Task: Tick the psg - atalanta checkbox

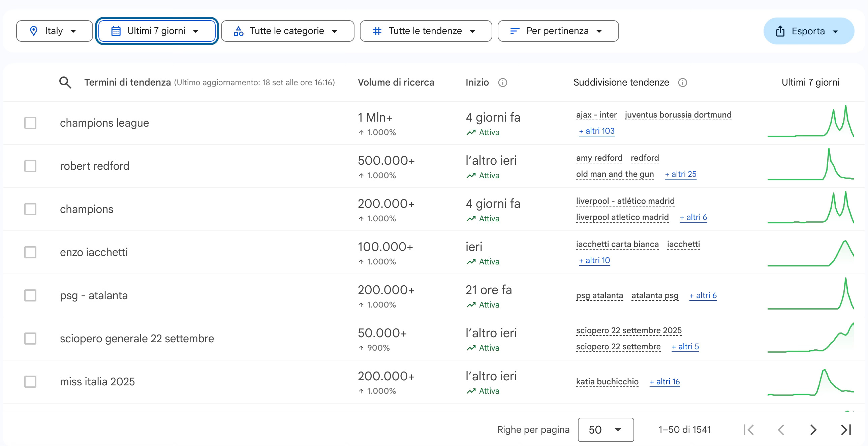Action: pos(30,295)
